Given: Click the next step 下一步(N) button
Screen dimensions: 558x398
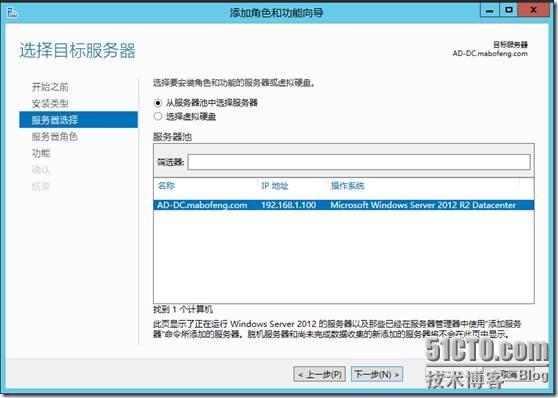Looking at the screenshot, I should tap(377, 375).
